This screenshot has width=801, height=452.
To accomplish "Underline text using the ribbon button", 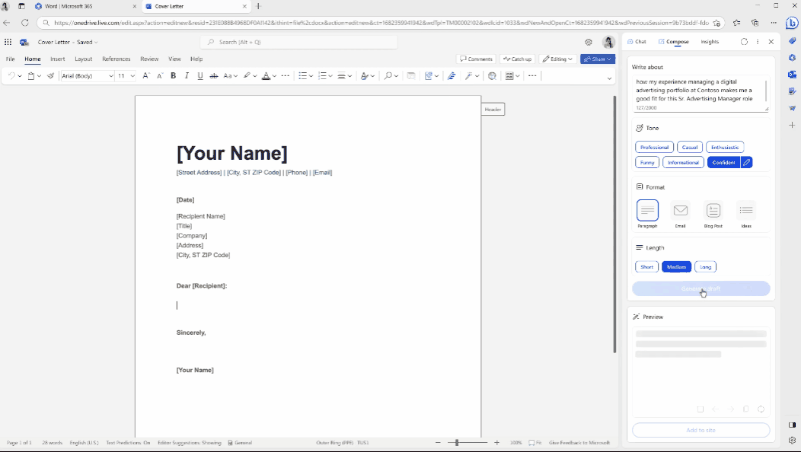I will pyautogui.click(x=200, y=76).
